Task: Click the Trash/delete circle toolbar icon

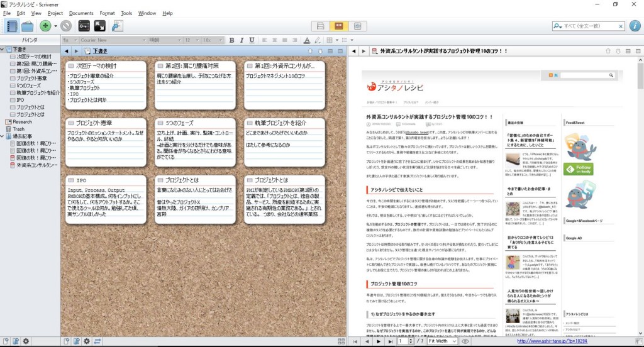Action: 66,26
